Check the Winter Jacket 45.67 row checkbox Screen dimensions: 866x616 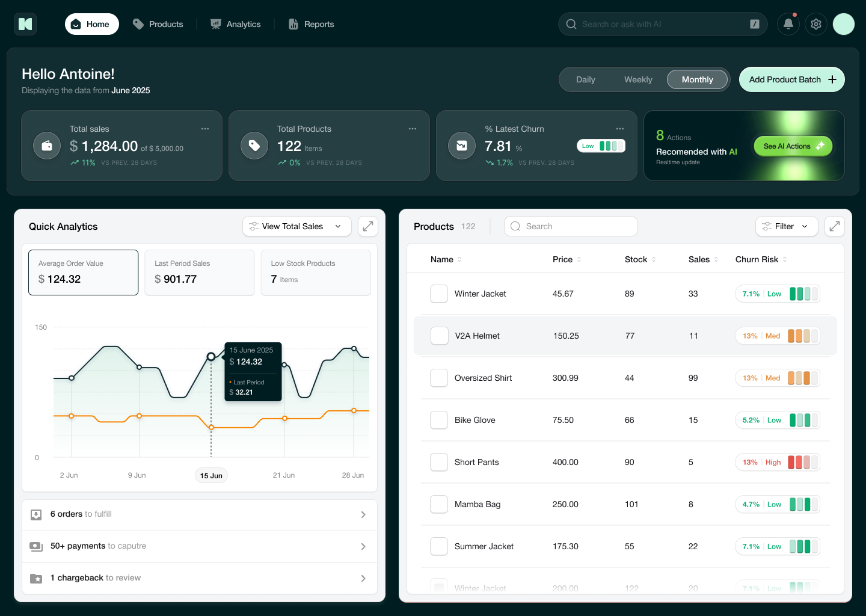pos(439,294)
